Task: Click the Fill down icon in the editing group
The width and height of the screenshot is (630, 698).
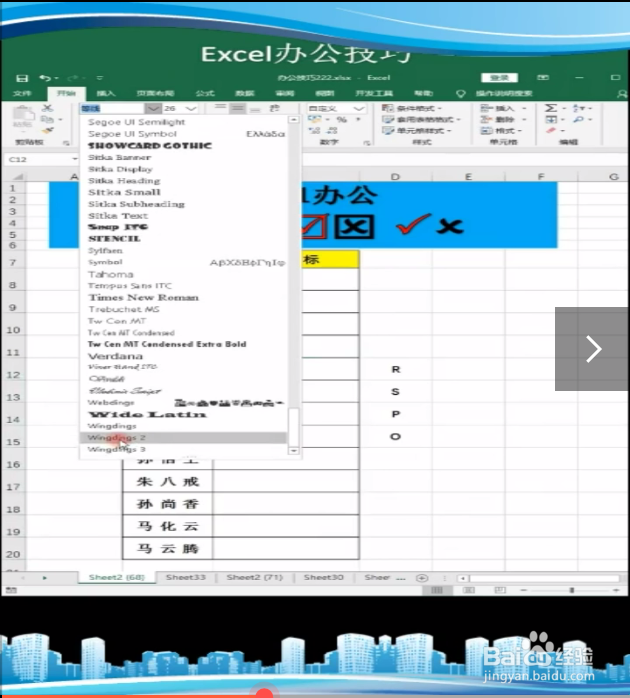Action: click(x=551, y=119)
